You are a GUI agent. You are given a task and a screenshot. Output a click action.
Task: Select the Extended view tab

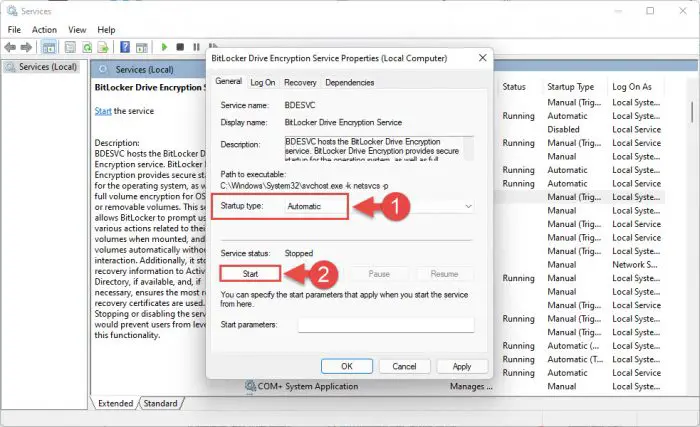115,403
